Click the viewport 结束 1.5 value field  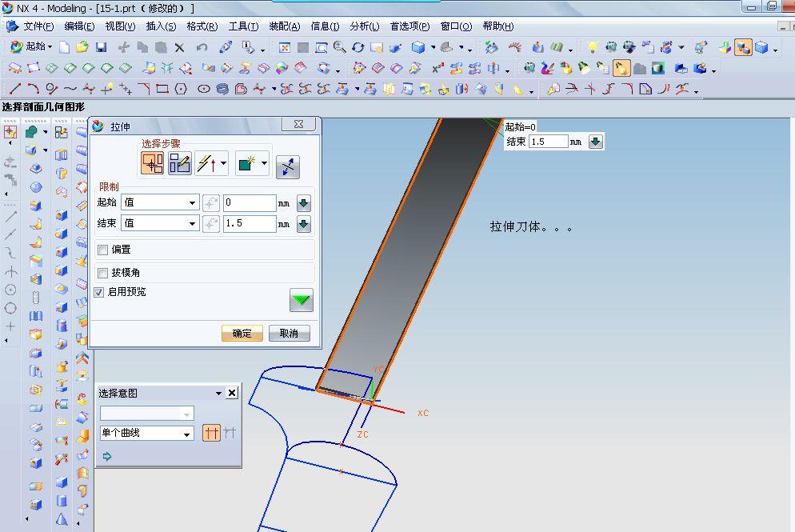pos(548,142)
